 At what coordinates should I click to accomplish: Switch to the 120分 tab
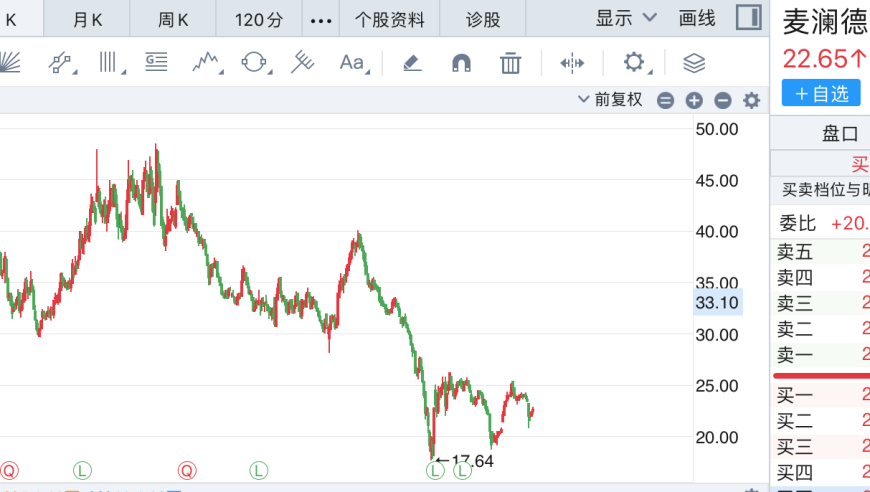[x=259, y=21]
